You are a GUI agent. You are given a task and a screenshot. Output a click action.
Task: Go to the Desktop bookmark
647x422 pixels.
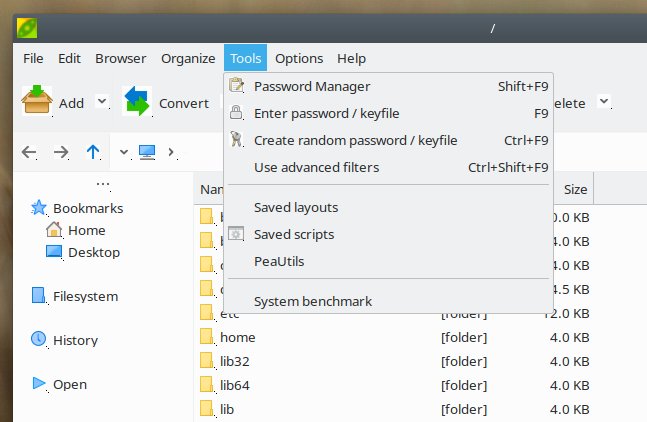92,253
